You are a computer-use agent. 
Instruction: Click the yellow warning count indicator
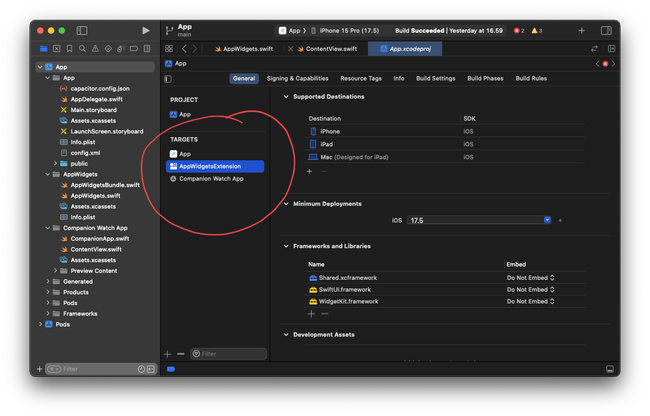(x=537, y=31)
